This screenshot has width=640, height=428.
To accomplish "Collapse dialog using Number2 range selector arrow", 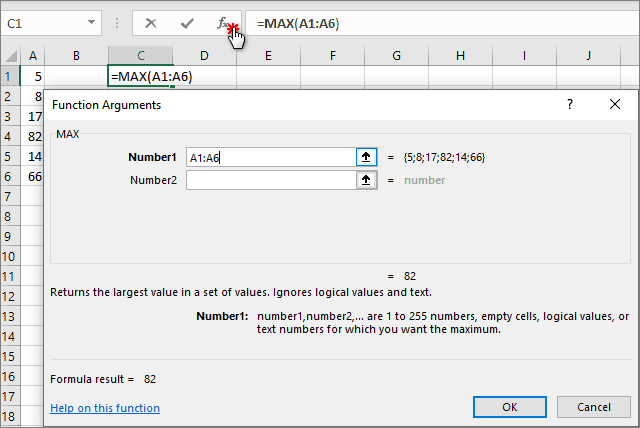I will [x=366, y=180].
